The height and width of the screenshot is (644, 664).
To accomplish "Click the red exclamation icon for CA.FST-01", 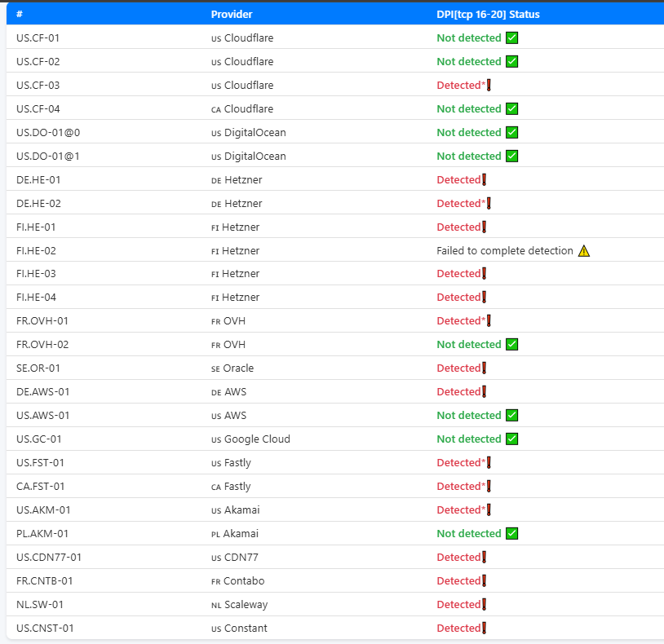I will 489,487.
